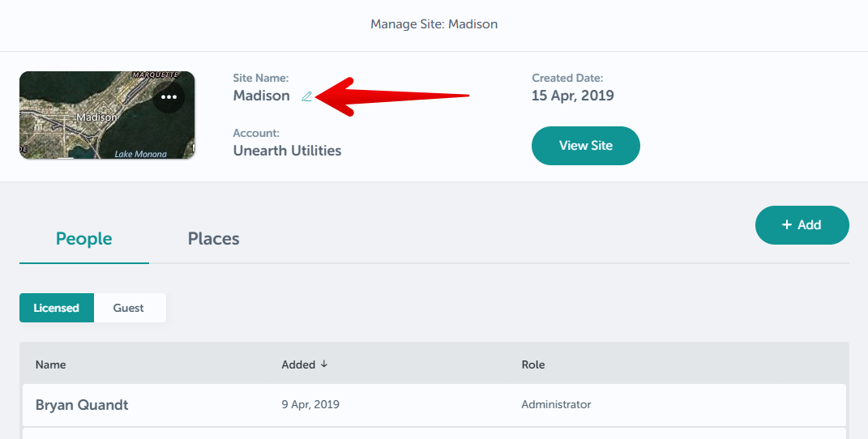868x439 pixels.
Task: Click the Manage Site: Madison page title
Action: point(434,24)
